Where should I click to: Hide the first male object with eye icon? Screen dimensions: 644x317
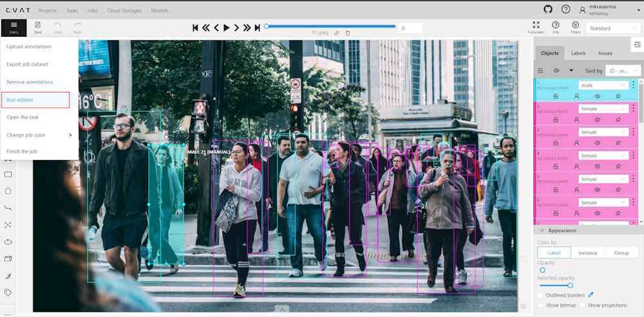597,96
